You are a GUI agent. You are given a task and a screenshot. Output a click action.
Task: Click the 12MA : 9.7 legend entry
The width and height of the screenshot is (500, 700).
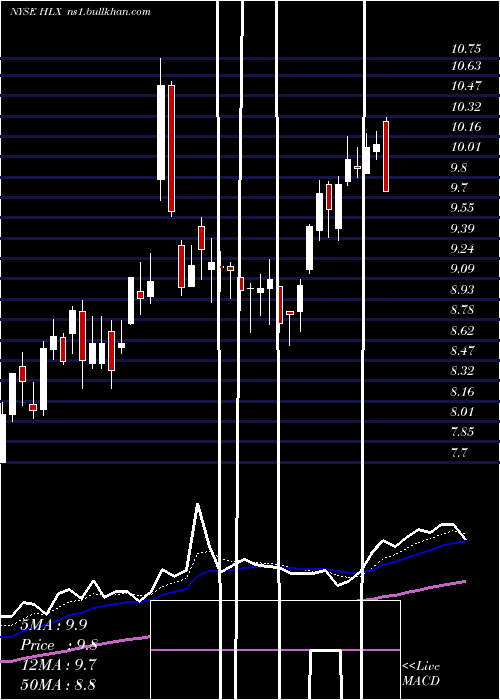[58, 665]
